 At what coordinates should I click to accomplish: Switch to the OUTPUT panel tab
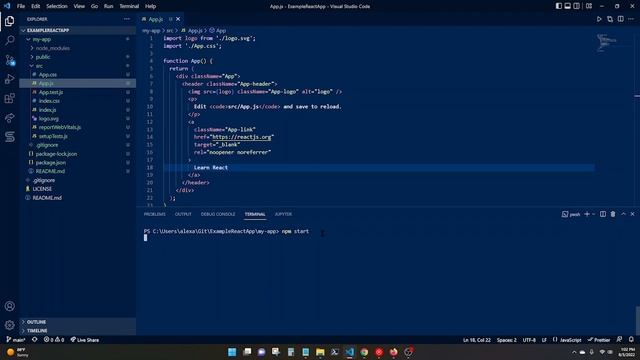(x=183, y=214)
